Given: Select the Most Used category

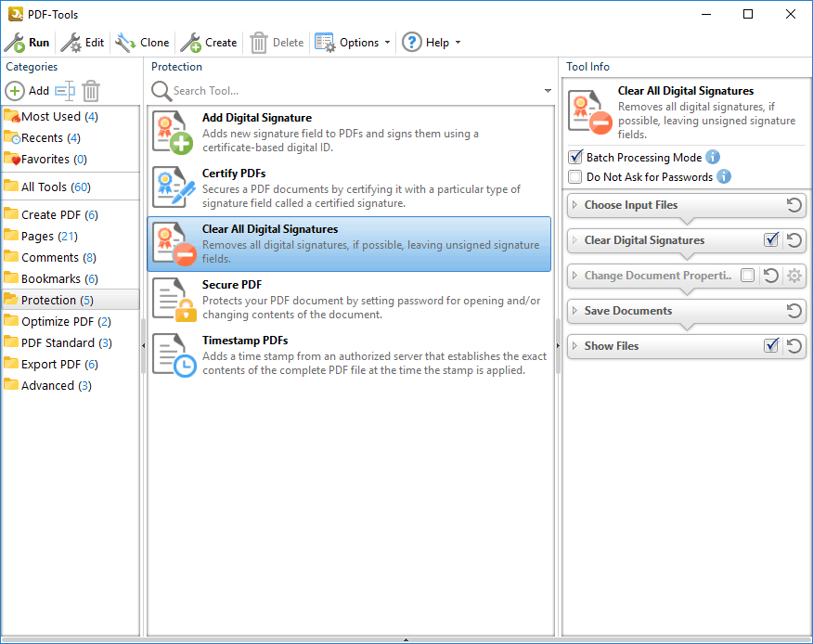Looking at the screenshot, I should (71, 116).
